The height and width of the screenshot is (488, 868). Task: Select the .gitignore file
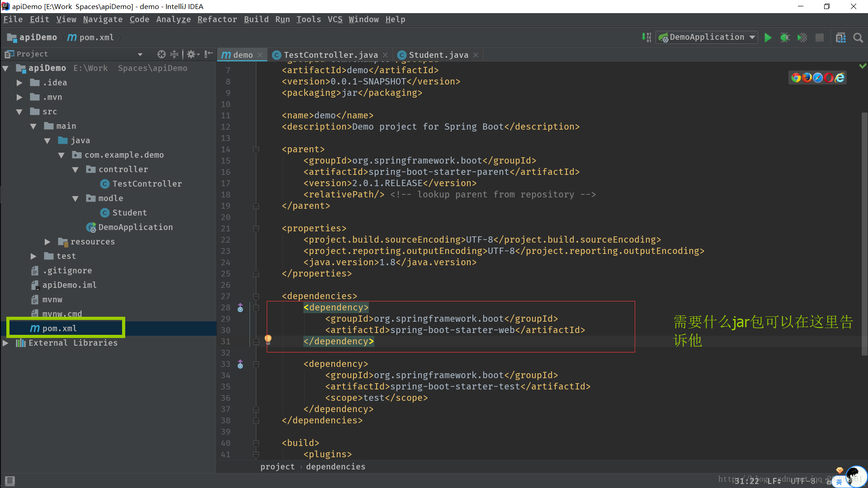[67, 271]
